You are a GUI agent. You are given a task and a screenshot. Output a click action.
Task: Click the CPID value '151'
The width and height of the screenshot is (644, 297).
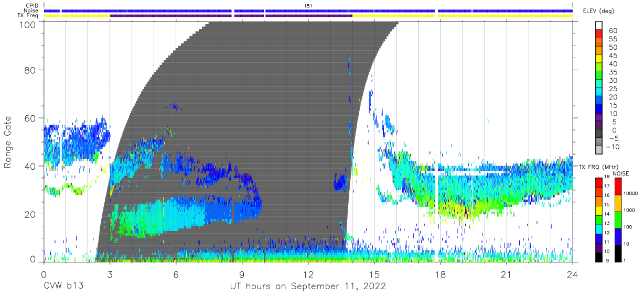point(308,5)
